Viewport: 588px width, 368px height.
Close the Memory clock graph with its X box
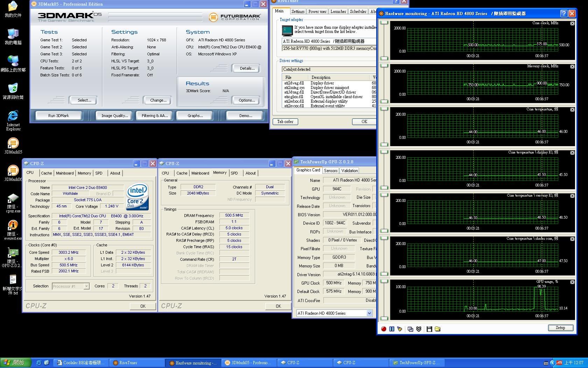(572, 67)
